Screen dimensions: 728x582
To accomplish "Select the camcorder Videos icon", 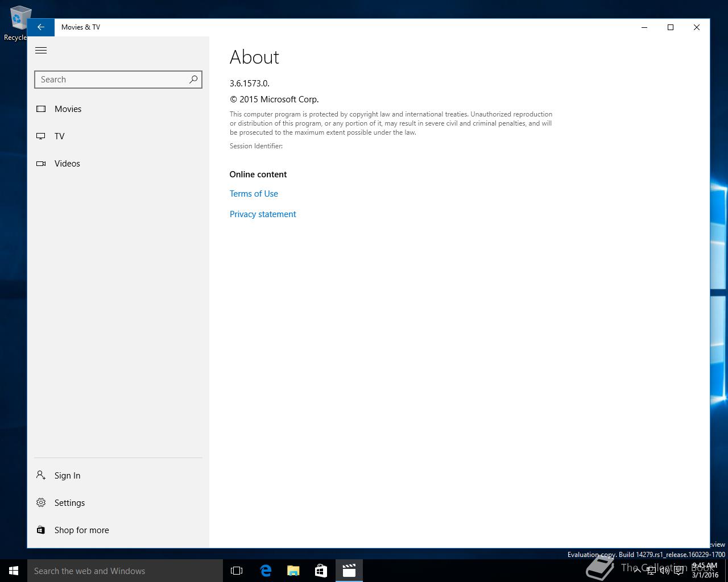I will (x=41, y=164).
